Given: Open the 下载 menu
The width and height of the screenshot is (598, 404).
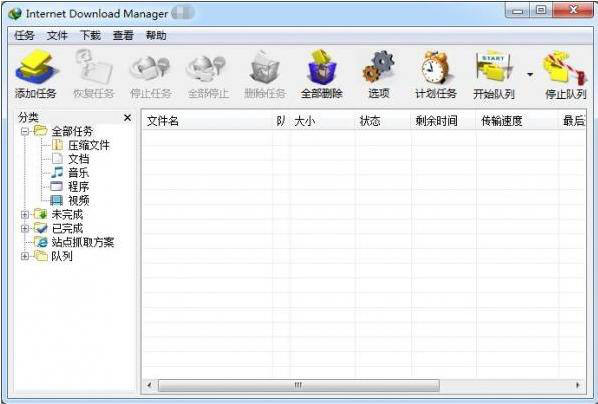Looking at the screenshot, I should pyautogui.click(x=90, y=35).
